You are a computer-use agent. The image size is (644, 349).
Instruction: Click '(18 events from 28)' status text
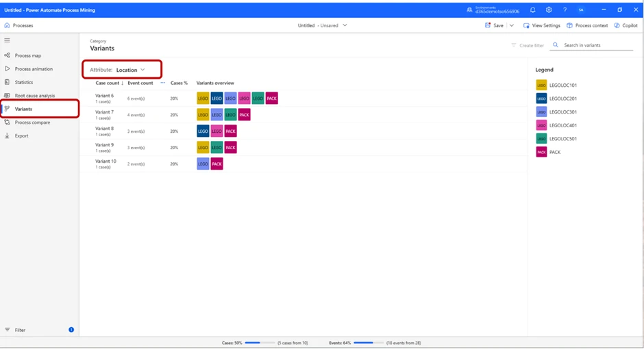click(x=404, y=343)
